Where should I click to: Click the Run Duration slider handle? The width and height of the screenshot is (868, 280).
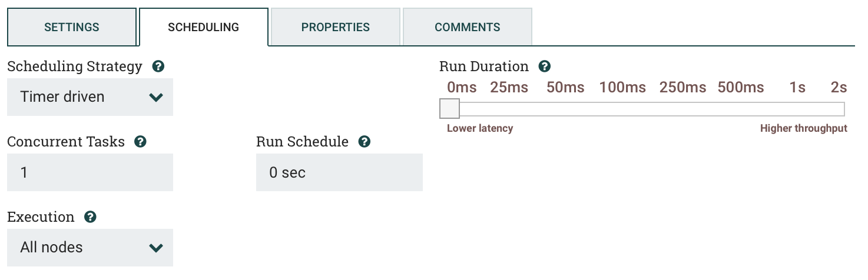tap(450, 109)
